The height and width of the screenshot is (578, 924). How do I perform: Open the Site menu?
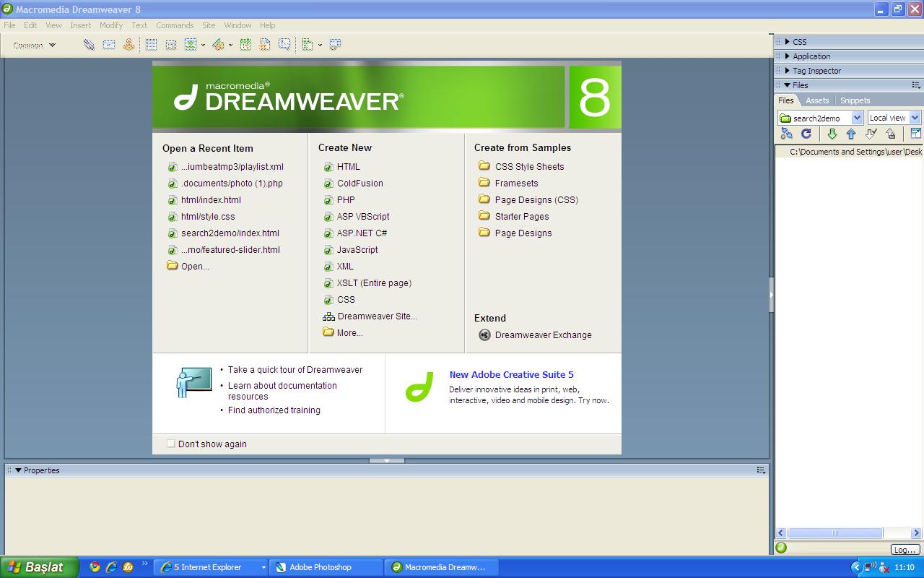click(x=209, y=25)
